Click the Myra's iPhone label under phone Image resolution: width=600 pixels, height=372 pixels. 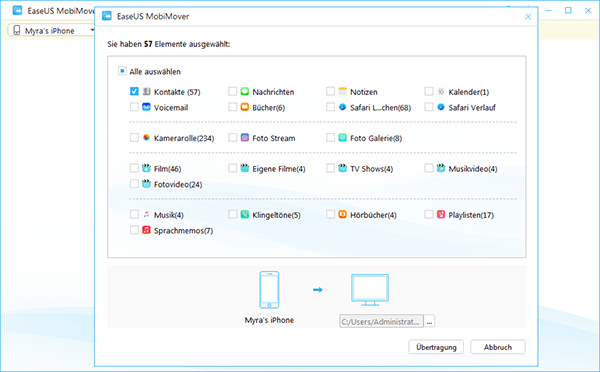pos(269,320)
